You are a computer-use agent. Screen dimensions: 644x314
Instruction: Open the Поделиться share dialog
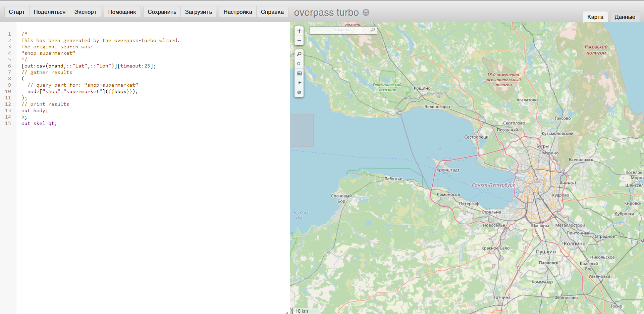pyautogui.click(x=50, y=12)
